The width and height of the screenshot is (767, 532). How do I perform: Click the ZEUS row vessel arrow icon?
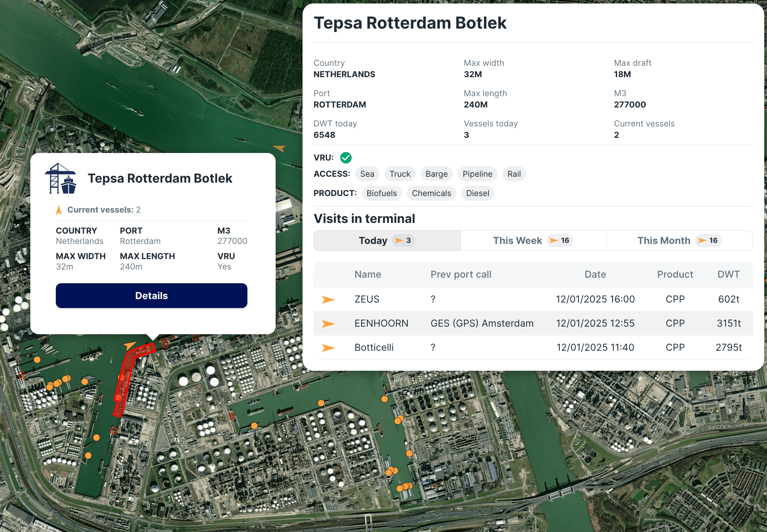[328, 299]
